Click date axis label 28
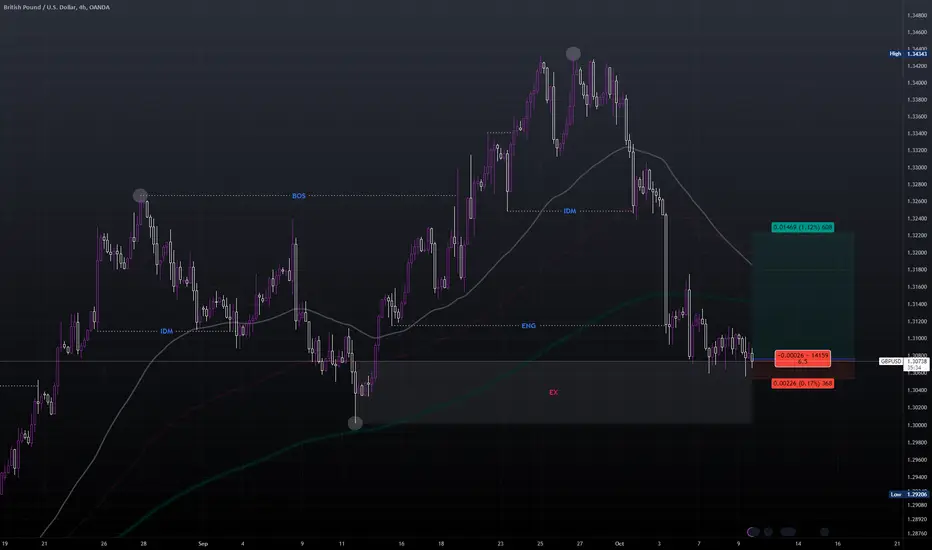 pos(143,543)
